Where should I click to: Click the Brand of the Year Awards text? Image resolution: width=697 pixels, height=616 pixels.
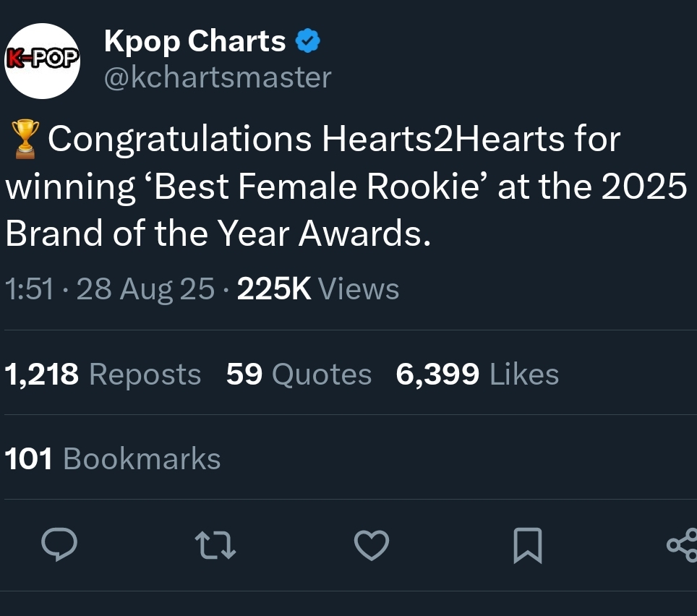click(x=217, y=235)
